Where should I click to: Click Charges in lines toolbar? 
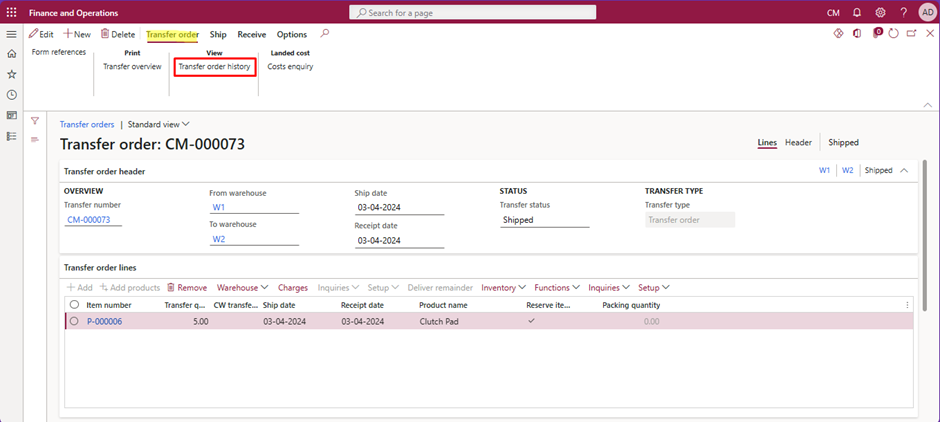point(293,288)
